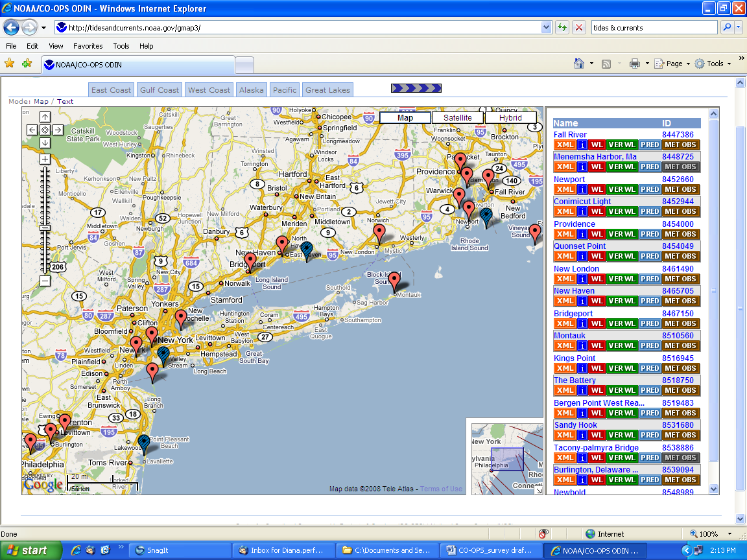Click the Windows Start button
Screen dimensions: 747x560
[x=31, y=550]
